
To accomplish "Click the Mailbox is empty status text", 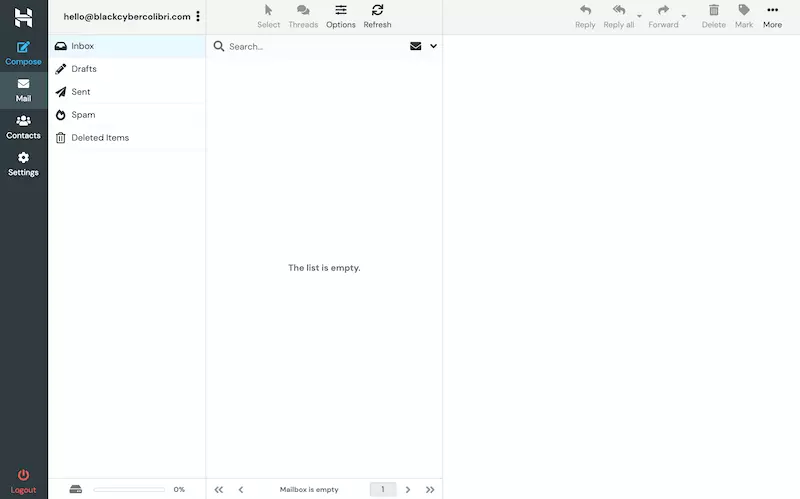I will click(309, 489).
